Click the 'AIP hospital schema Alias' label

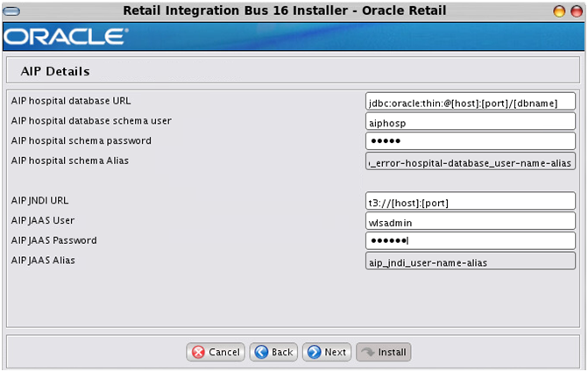coord(70,161)
